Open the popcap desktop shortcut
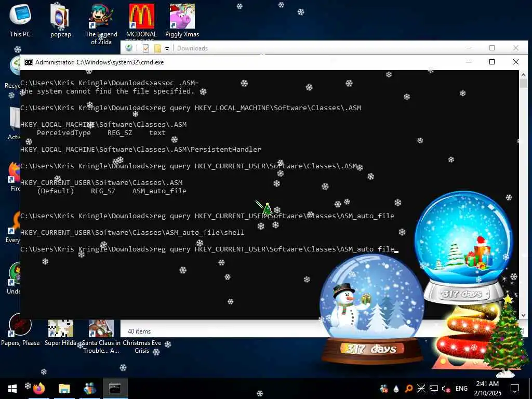This screenshot has width=532, height=399. [60, 19]
